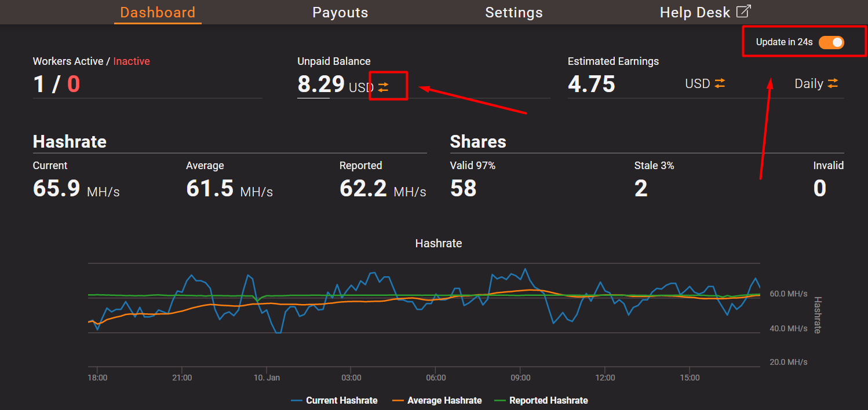Click the 10. Jan axis label
The height and width of the screenshot is (410, 868).
[267, 378]
